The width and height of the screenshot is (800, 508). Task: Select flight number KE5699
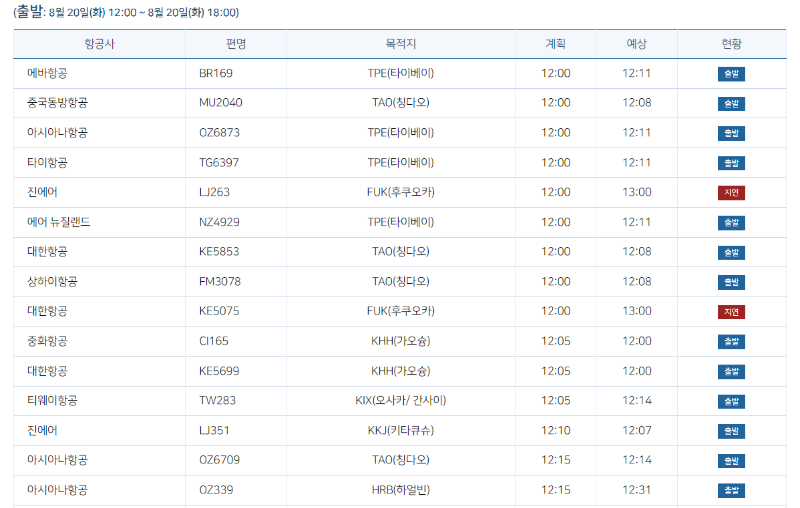(219, 371)
